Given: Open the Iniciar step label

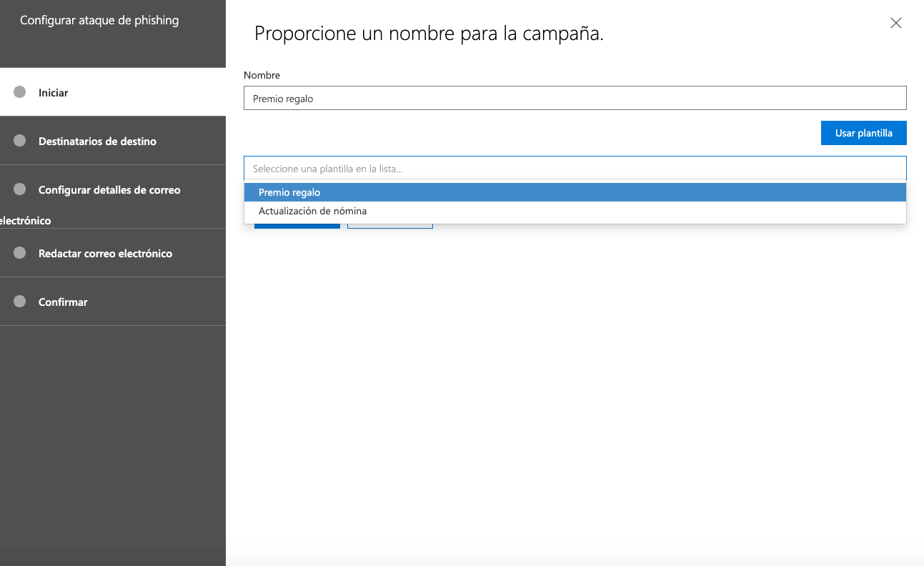Looking at the screenshot, I should 54,93.
